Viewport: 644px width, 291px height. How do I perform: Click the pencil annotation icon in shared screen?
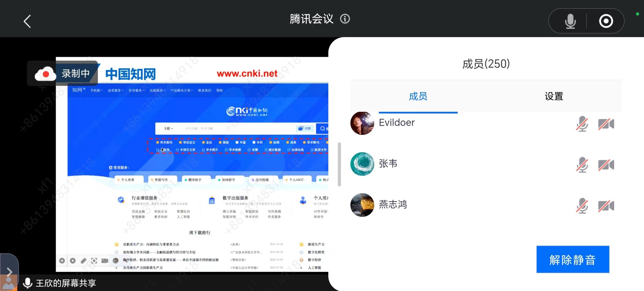tap(83, 261)
